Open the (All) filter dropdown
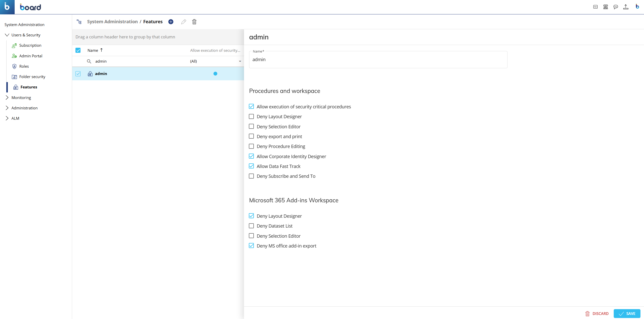This screenshot has height=319, width=644. [216, 61]
